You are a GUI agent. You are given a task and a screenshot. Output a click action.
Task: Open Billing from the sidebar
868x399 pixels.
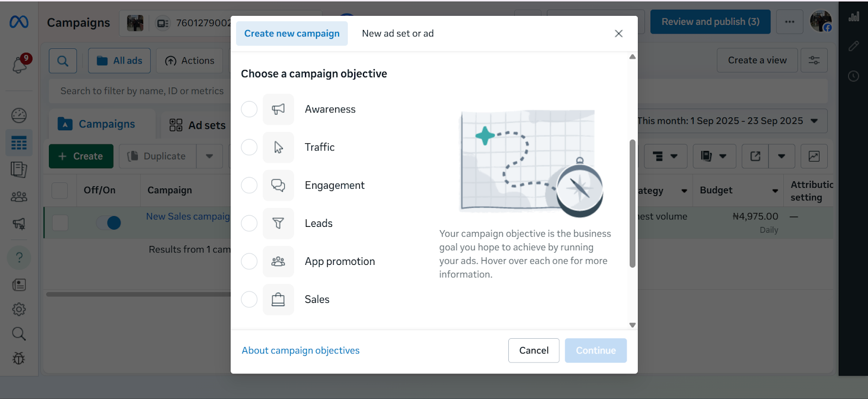pos(18,284)
